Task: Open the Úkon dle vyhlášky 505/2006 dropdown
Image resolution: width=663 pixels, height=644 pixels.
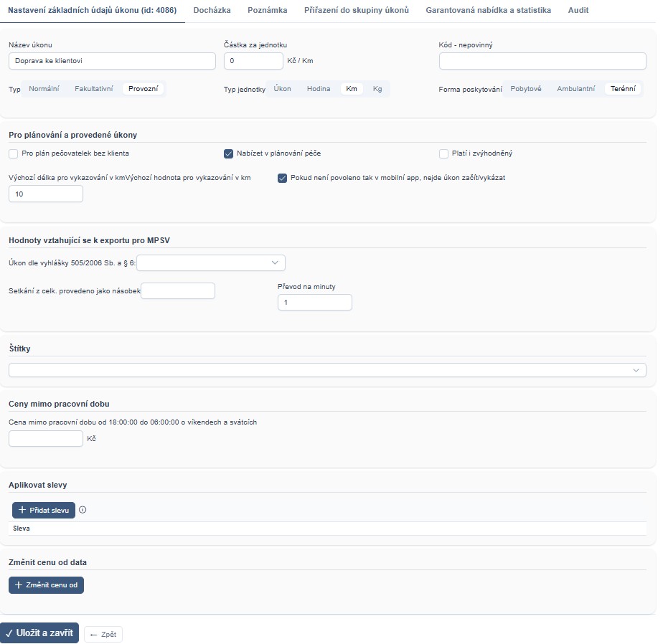Action: point(211,263)
